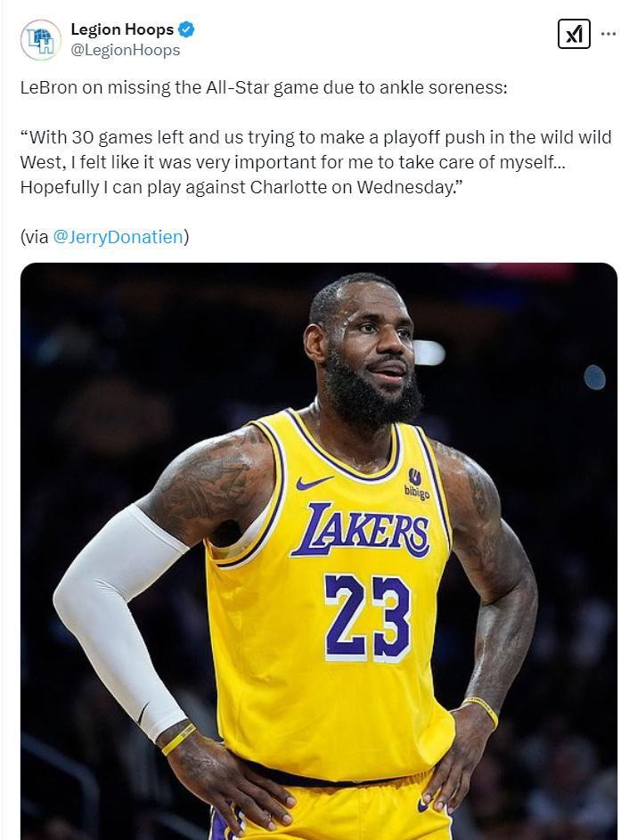Image resolution: width=621 pixels, height=840 pixels.
Task: Click the purple Lakers wordmark on jersey
Action: click(x=361, y=530)
